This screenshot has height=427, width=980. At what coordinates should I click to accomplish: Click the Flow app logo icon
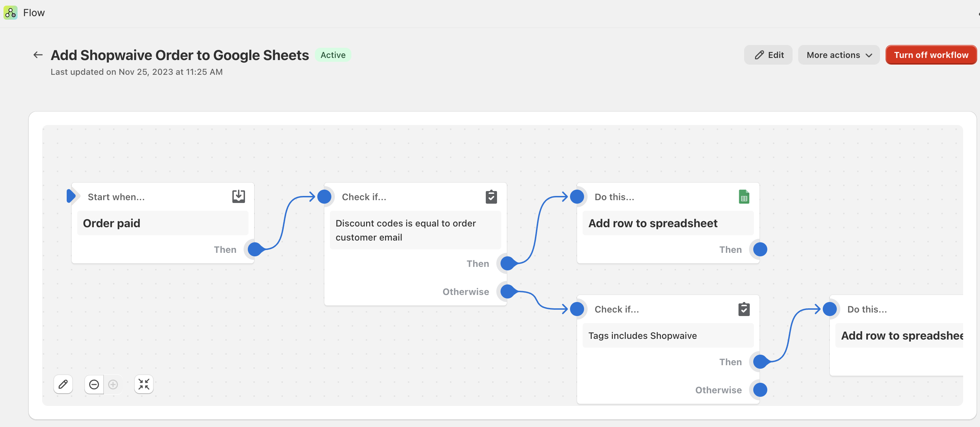click(10, 13)
